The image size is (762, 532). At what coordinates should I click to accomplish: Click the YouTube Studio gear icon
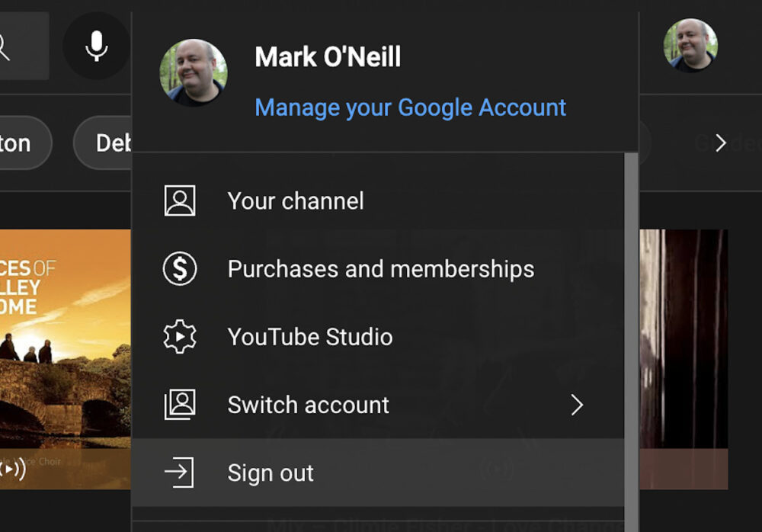point(180,337)
